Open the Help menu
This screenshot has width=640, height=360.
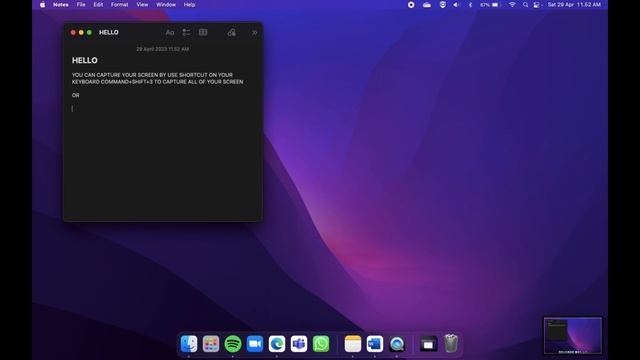click(189, 4)
